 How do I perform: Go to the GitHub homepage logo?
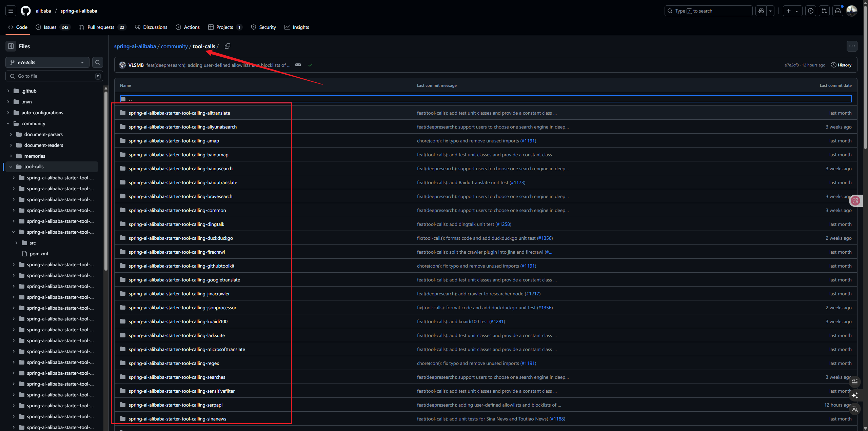click(x=26, y=11)
